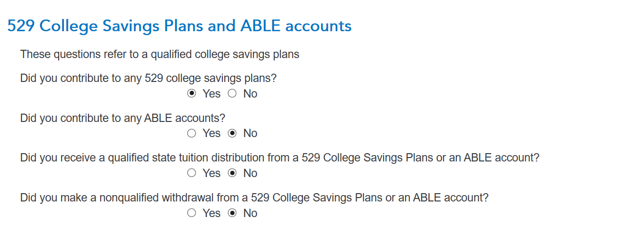Click the nonqualified withdrawal question text
The image size is (644, 239).
(255, 198)
